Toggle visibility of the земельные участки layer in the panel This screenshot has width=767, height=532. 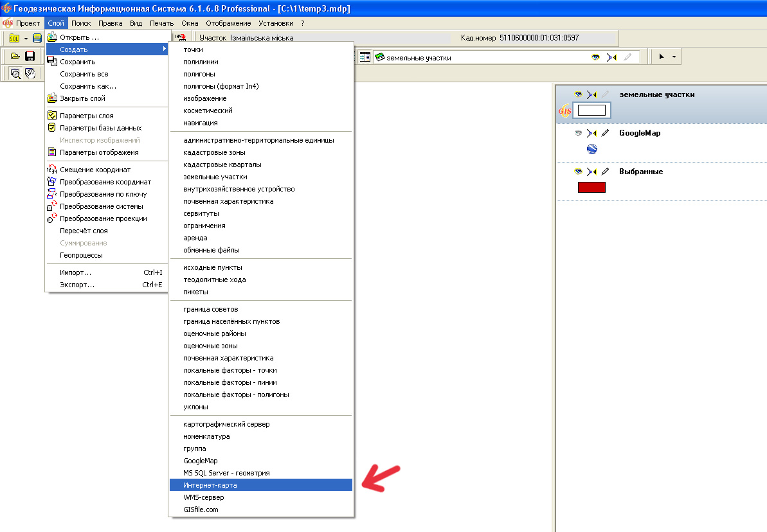pos(578,94)
